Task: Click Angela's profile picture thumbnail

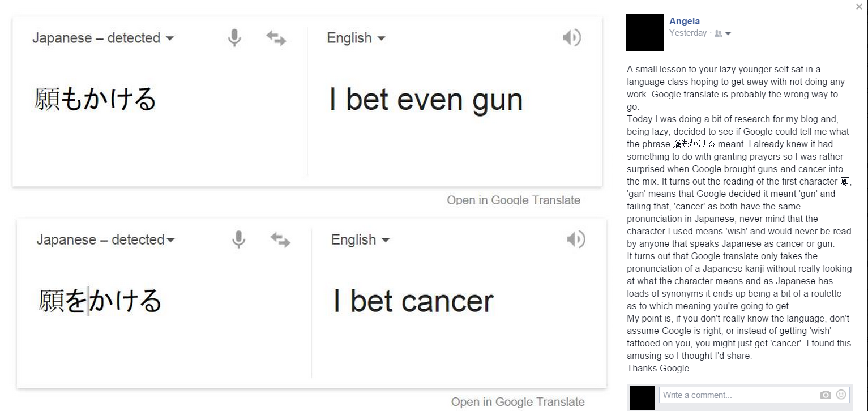Action: 645,32
